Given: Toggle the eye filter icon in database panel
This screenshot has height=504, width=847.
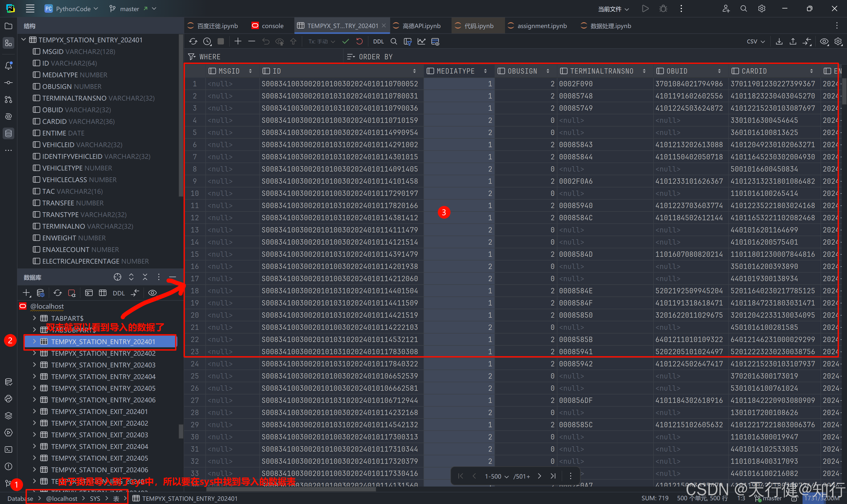Looking at the screenshot, I should (152, 293).
